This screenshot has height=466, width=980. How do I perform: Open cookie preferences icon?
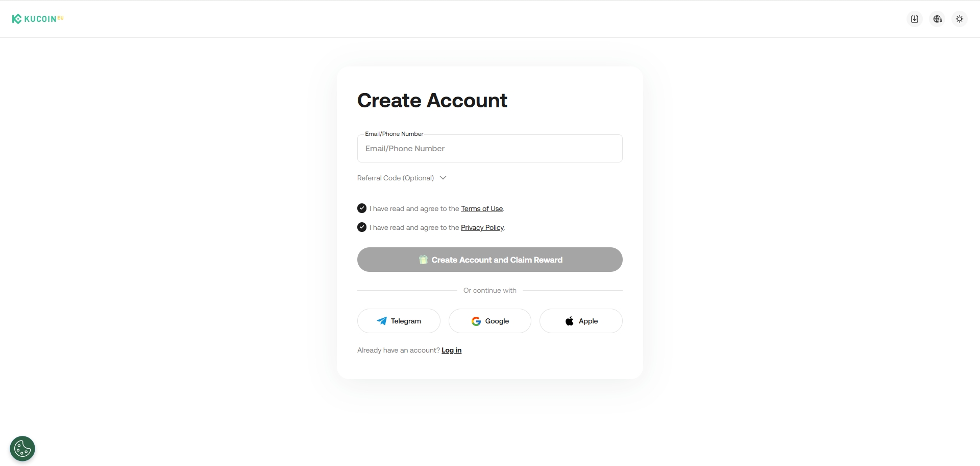(22, 449)
